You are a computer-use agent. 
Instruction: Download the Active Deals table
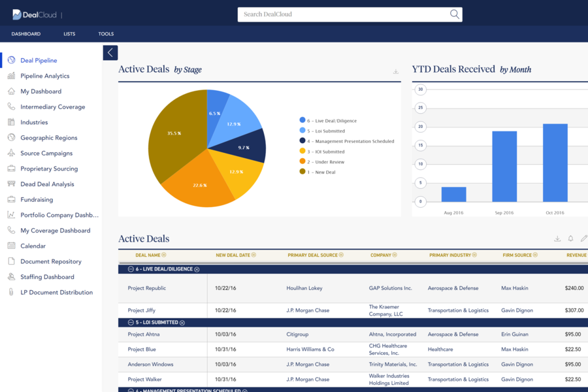click(557, 238)
